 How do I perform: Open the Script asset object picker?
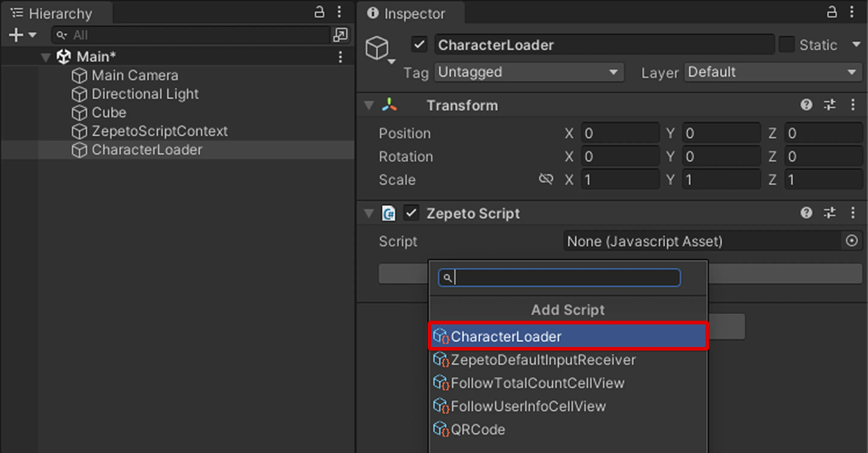[x=852, y=240]
